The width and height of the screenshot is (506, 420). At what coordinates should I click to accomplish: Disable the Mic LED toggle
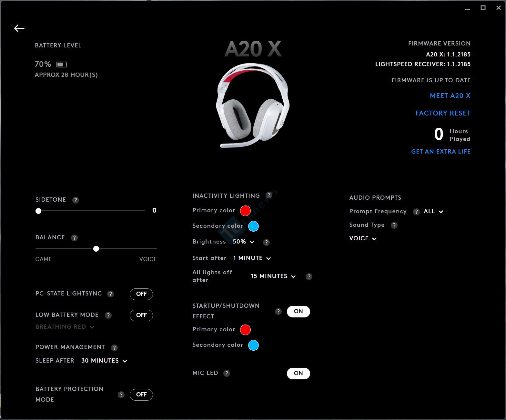[x=298, y=373]
